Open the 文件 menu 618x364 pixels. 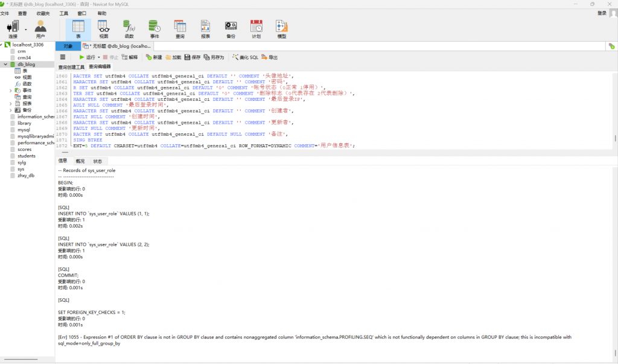pyautogui.click(x=5, y=13)
